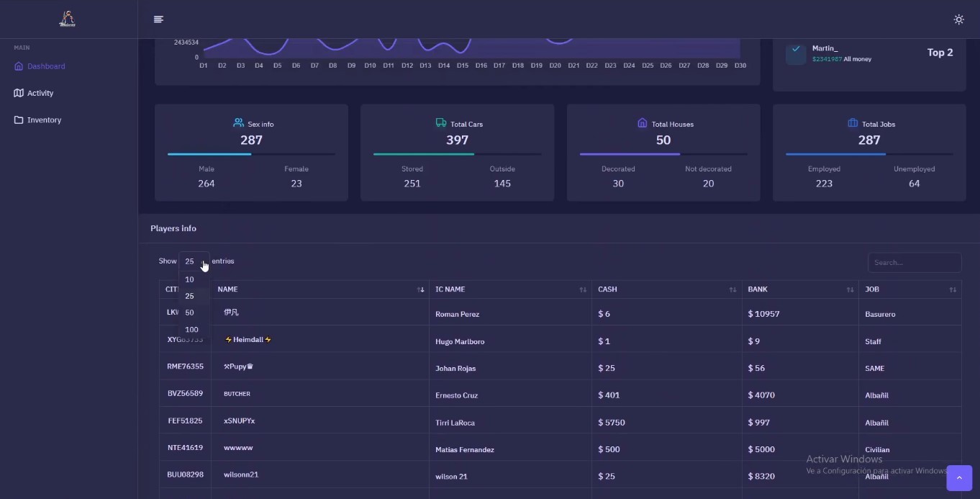Sort by the BANK column arrows
Screen dimensions: 980x499
pos(850,289)
